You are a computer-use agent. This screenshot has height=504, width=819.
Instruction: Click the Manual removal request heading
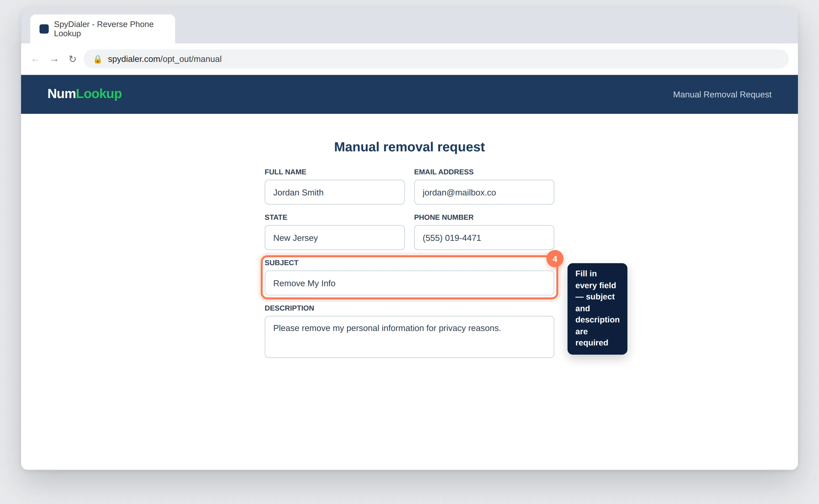click(409, 147)
